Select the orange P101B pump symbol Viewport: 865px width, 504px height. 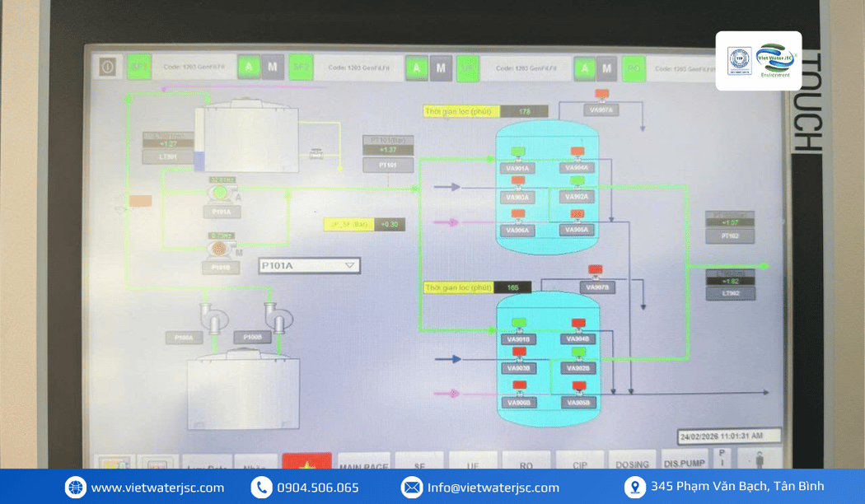tap(220, 250)
